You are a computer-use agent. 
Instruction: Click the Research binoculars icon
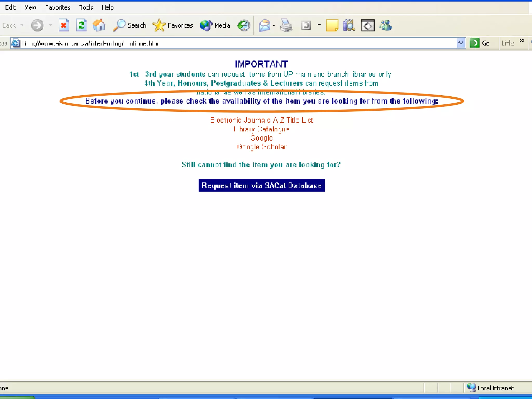pyautogui.click(x=349, y=25)
